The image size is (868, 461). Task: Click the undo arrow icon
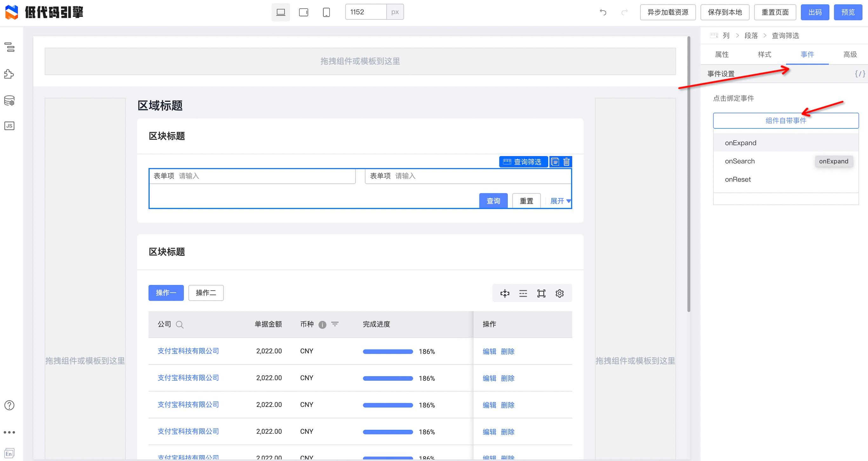click(x=603, y=12)
